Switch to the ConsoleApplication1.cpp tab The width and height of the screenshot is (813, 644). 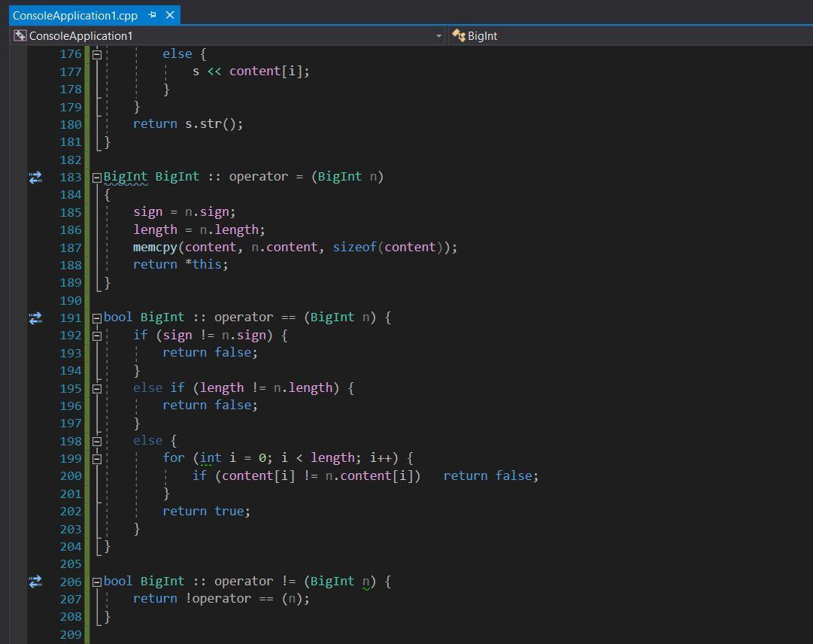pos(75,14)
